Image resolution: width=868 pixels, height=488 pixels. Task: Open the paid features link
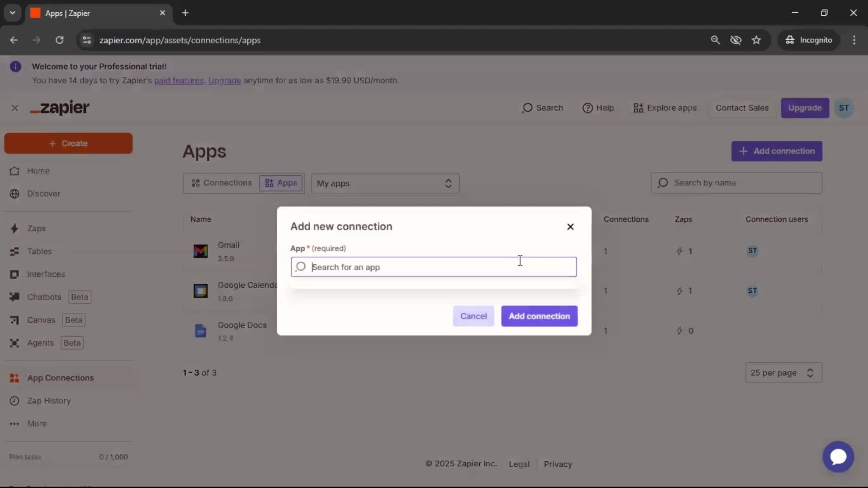[x=179, y=80]
